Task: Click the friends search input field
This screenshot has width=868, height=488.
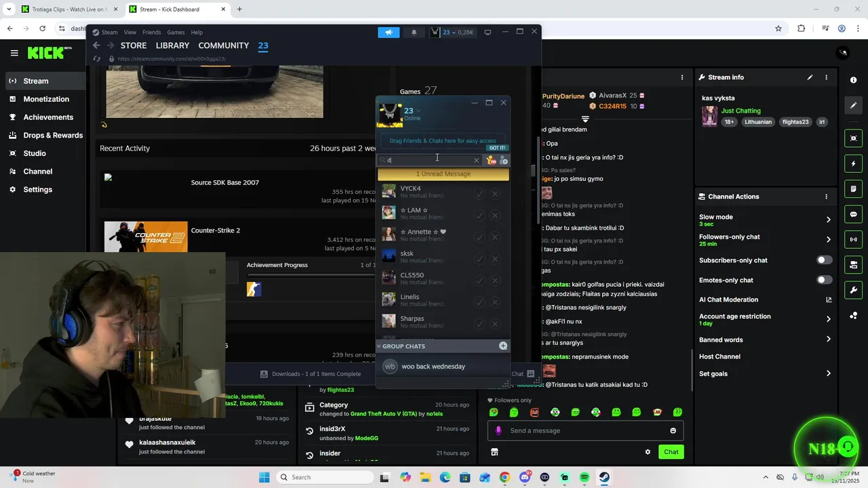Action: point(429,160)
